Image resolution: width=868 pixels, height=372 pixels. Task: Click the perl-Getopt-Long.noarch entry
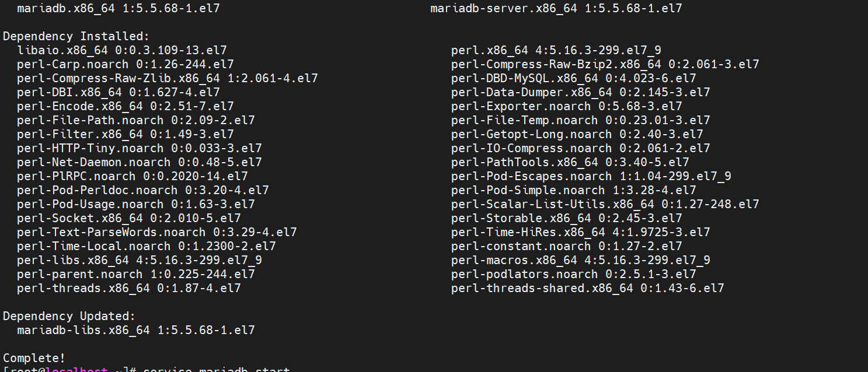pos(580,134)
